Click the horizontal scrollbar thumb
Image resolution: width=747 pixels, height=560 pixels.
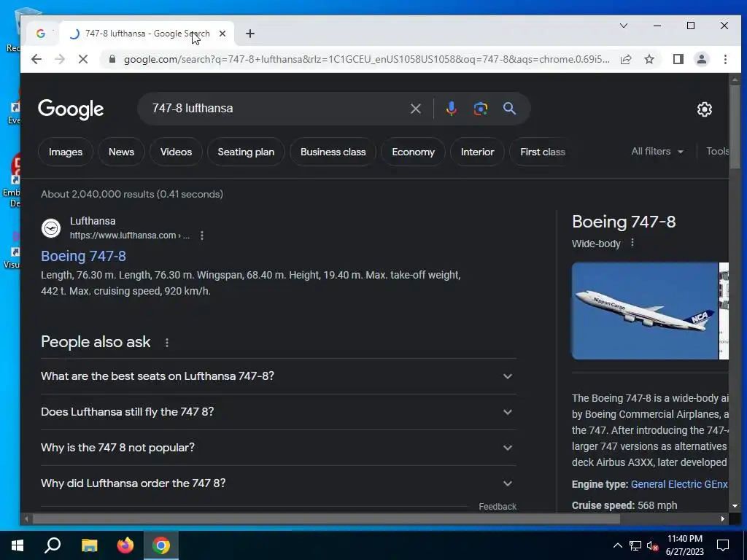(326, 519)
